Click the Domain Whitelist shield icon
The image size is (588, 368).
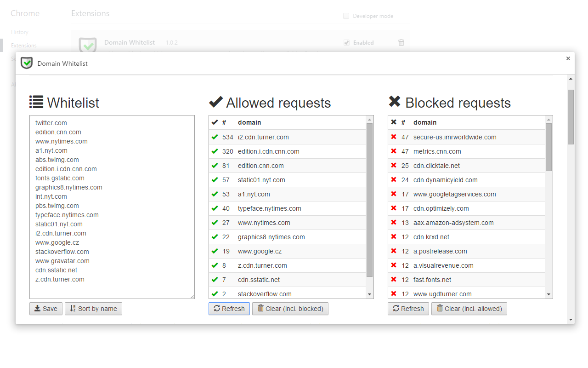click(26, 63)
